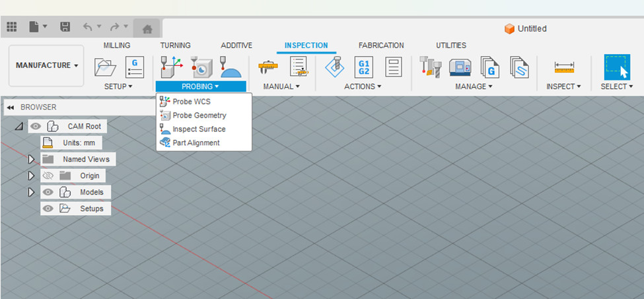Select the CAM Root label

(x=84, y=126)
